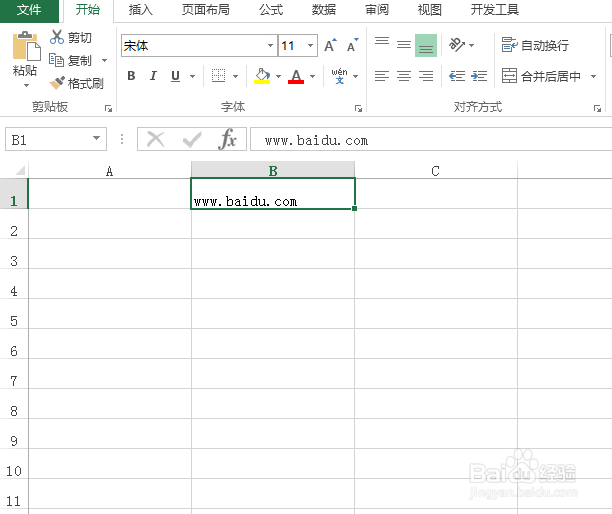
Task: Open orientation dropdown arrow
Action: [x=471, y=45]
